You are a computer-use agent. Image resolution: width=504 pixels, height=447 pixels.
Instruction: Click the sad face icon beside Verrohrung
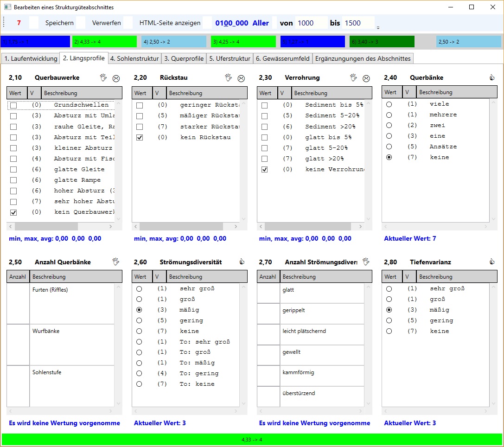coord(366,78)
